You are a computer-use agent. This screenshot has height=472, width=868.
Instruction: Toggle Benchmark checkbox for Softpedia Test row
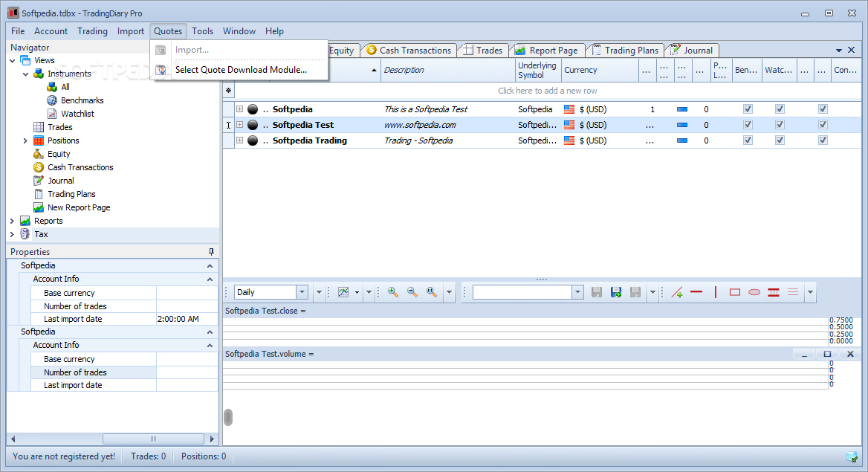pos(748,125)
